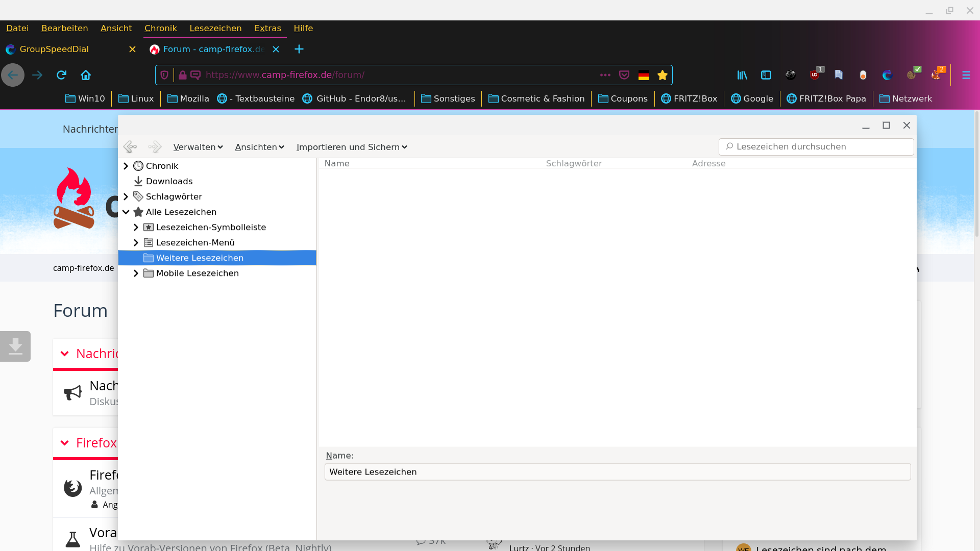Click the reload page icon

[x=61, y=75]
